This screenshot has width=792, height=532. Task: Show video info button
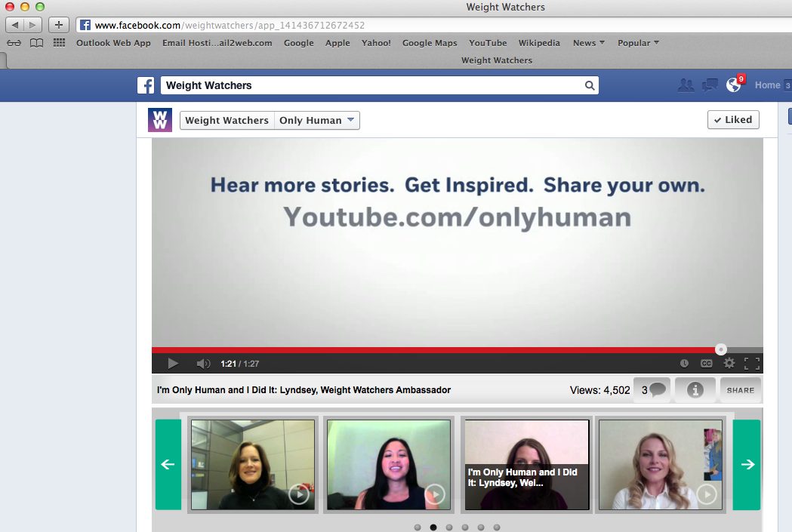tap(695, 390)
